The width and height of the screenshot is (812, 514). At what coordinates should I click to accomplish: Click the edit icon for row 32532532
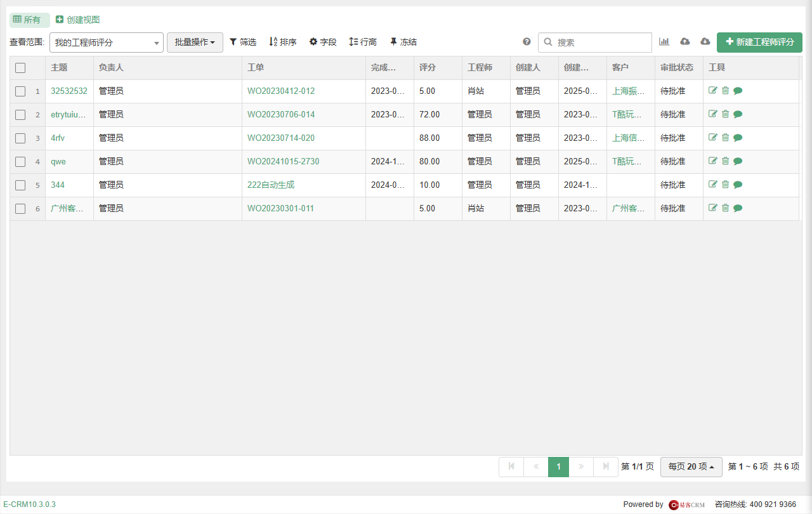(x=713, y=91)
